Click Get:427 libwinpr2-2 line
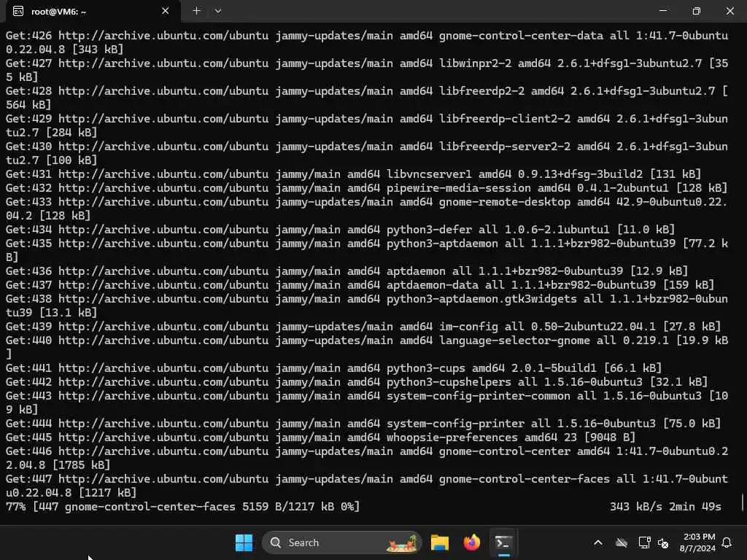This screenshot has height=560, width=747. [x=367, y=70]
